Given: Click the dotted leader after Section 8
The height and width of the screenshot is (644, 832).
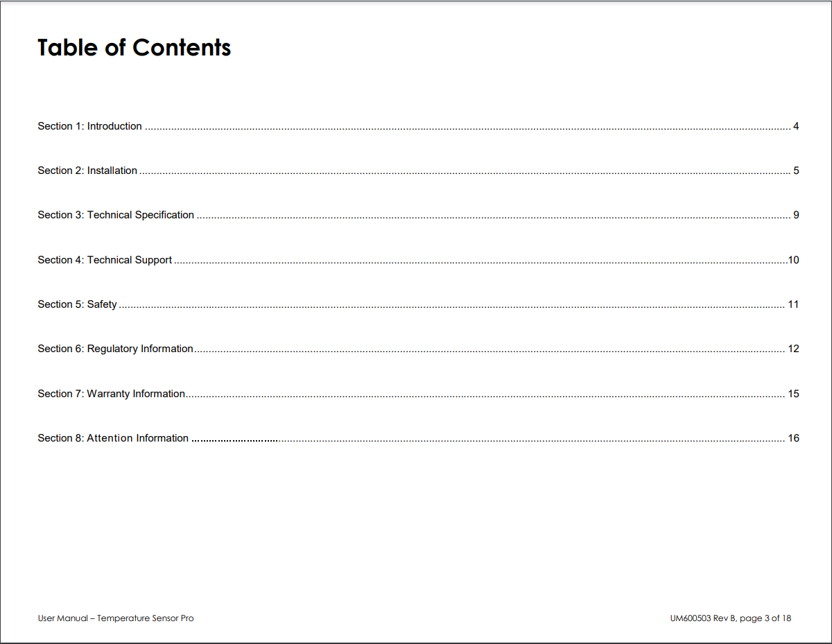Looking at the screenshot, I should click(x=488, y=440).
